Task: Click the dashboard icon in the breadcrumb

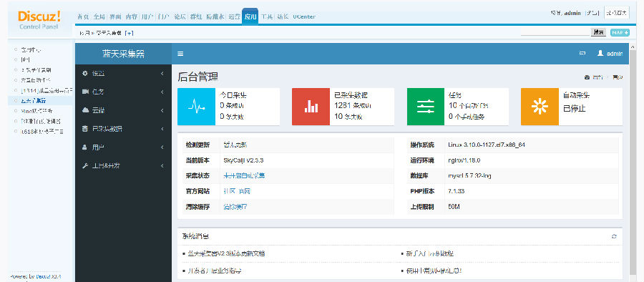Action: tap(587, 77)
